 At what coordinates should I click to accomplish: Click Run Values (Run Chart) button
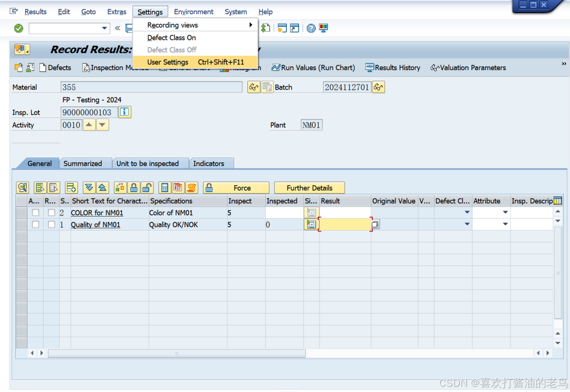coord(313,67)
